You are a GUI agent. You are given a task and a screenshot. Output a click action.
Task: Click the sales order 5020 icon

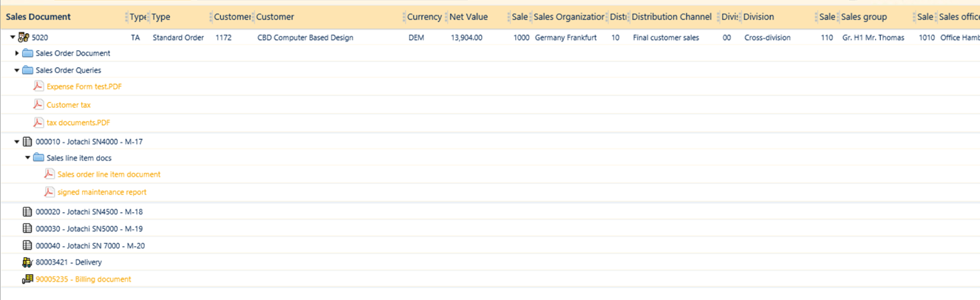24,38
